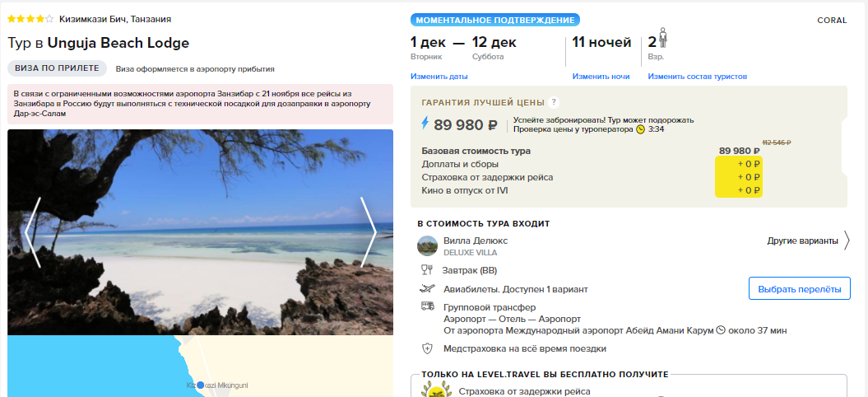This screenshot has height=397, width=868.
Task: Open Изменить ночи link
Action: pos(601,77)
